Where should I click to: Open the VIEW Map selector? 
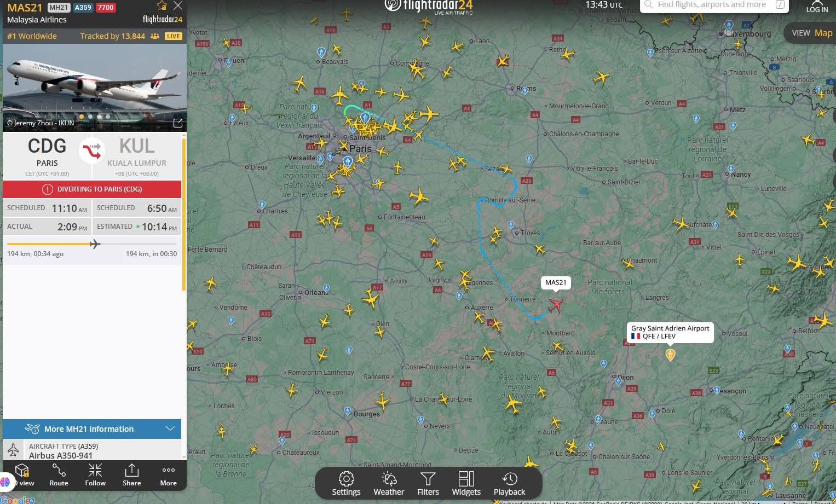(811, 33)
